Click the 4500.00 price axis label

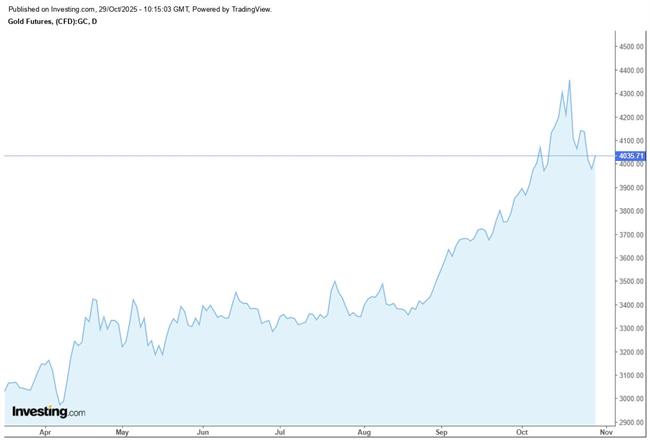click(x=631, y=47)
